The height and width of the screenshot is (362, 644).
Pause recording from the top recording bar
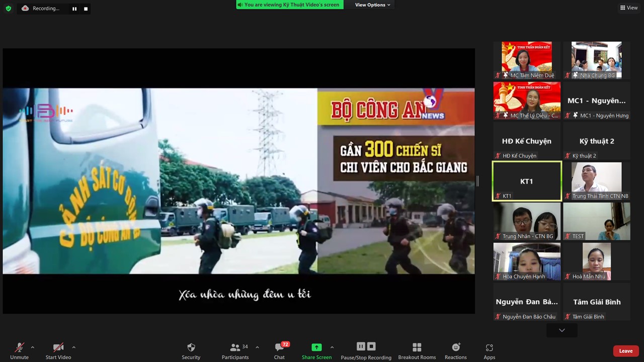(x=74, y=9)
